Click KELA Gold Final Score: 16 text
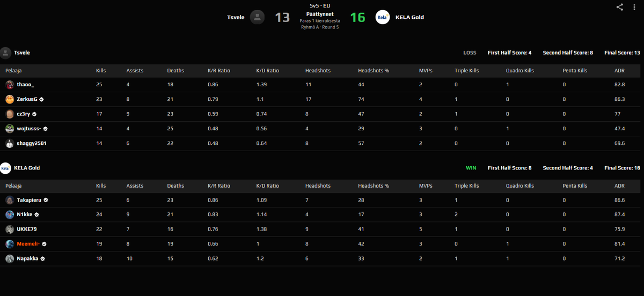The width and height of the screenshot is (644, 296). pyautogui.click(x=622, y=168)
